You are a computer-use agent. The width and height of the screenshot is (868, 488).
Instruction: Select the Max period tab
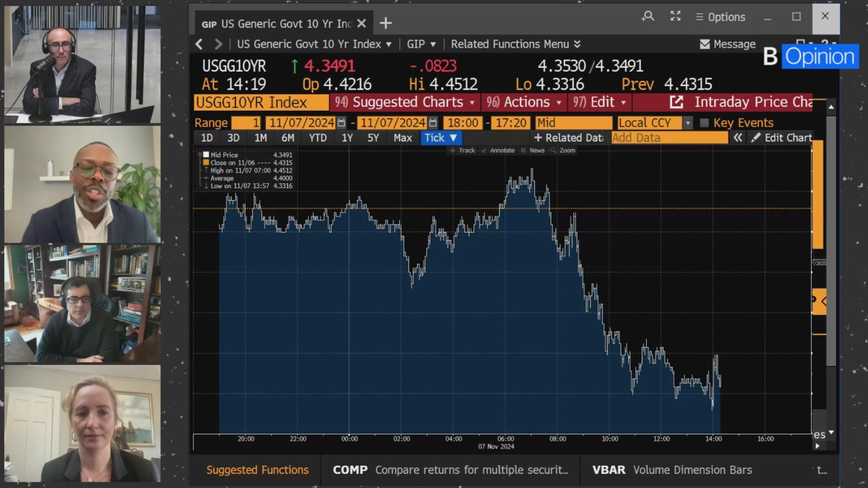pos(403,138)
